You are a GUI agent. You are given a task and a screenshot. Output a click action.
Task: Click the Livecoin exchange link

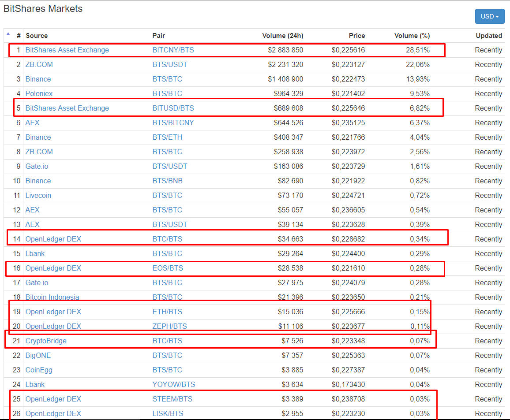click(38, 195)
